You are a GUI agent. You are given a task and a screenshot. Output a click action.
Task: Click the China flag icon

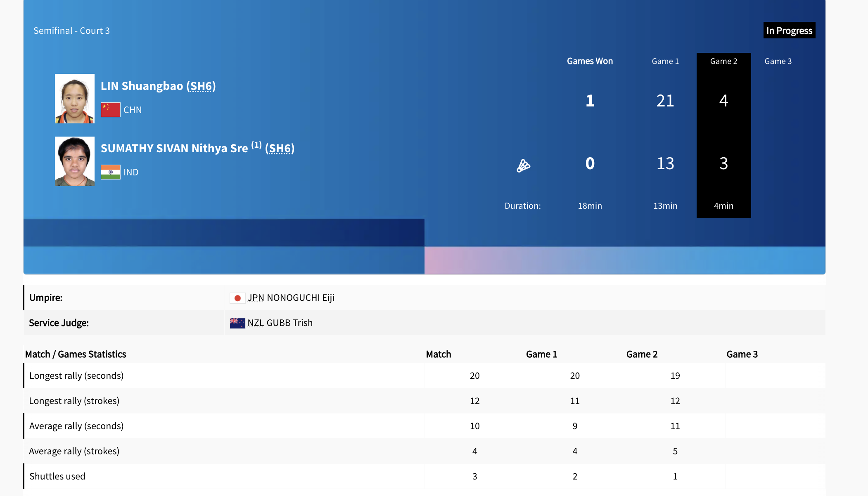[x=110, y=110]
